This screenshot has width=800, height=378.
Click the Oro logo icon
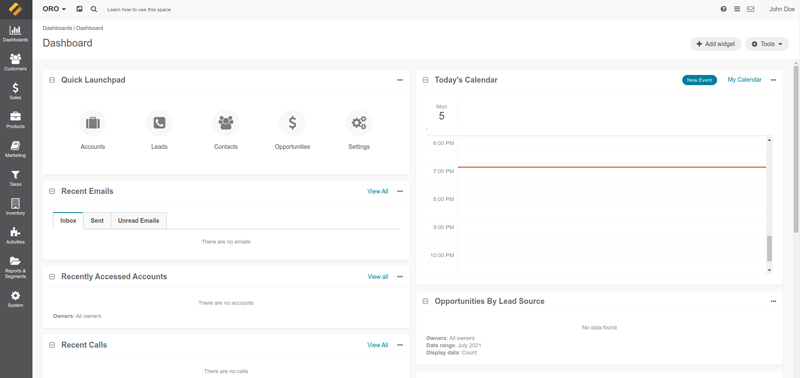[16, 9]
